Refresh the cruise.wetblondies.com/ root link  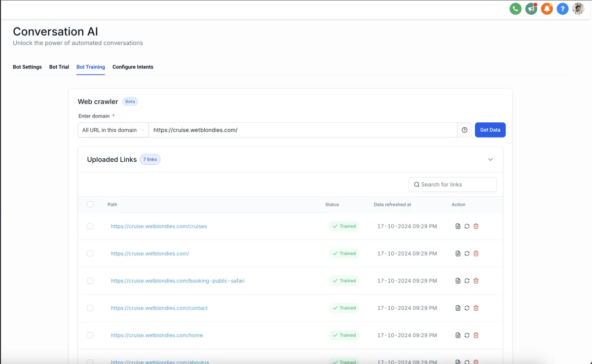pos(467,254)
